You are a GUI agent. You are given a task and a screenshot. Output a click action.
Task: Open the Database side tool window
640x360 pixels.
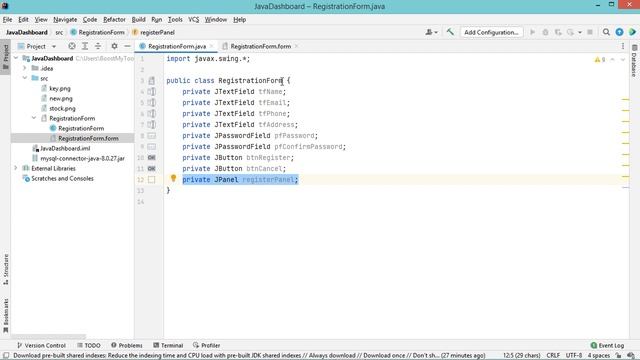click(634, 60)
